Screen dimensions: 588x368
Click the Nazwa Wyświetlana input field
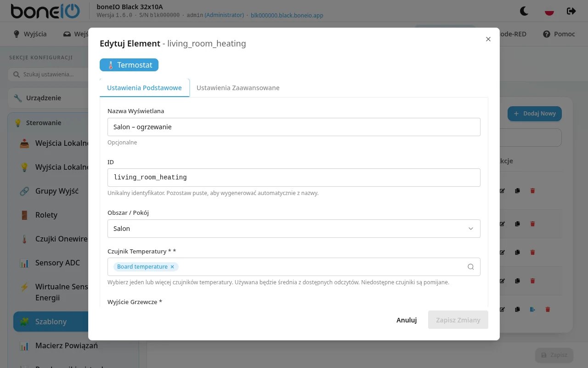[x=294, y=127]
